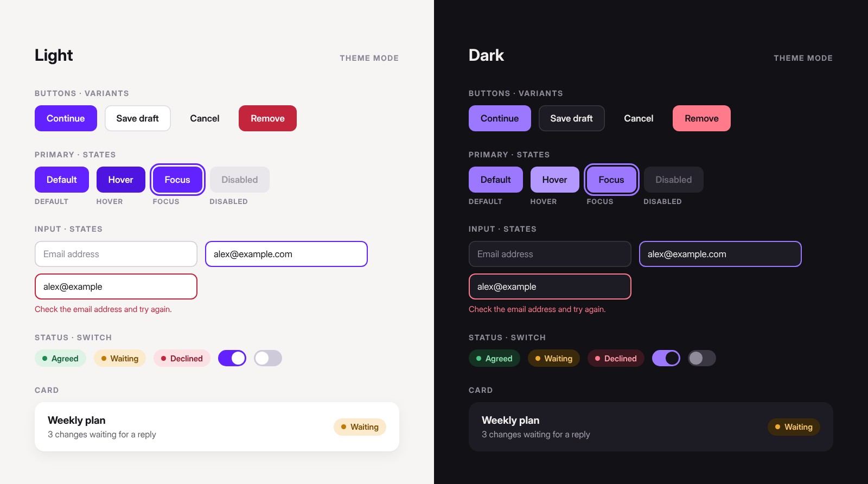Click the error alex@example field in Light panel

(x=116, y=286)
